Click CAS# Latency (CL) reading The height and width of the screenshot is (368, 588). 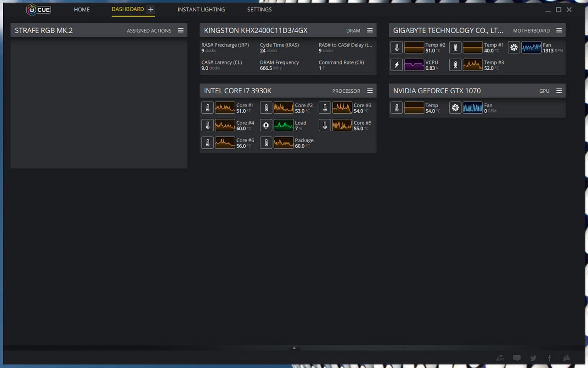tap(221, 65)
